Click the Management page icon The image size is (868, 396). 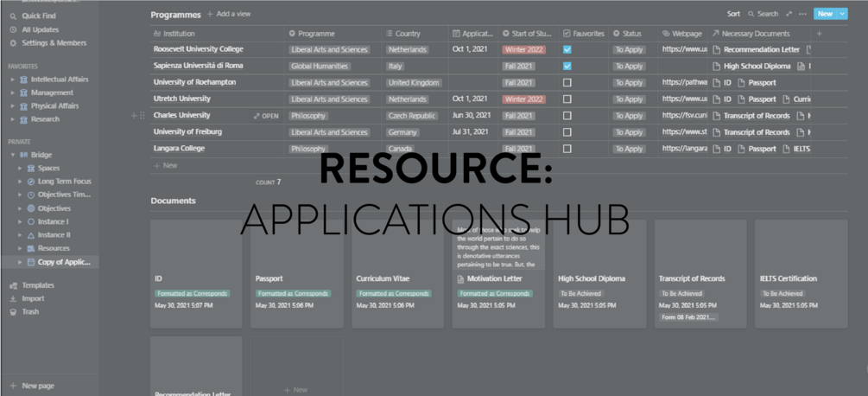[23, 93]
